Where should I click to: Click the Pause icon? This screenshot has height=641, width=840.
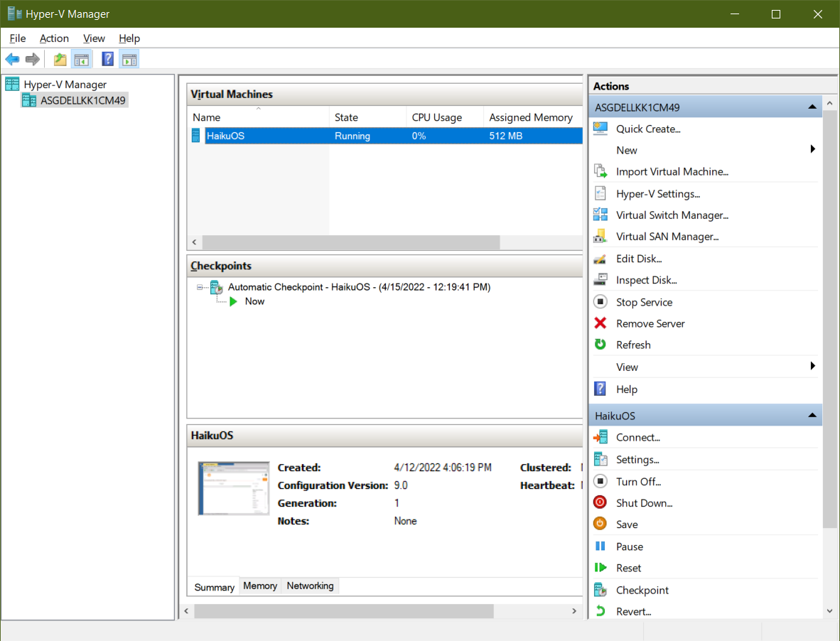click(601, 546)
